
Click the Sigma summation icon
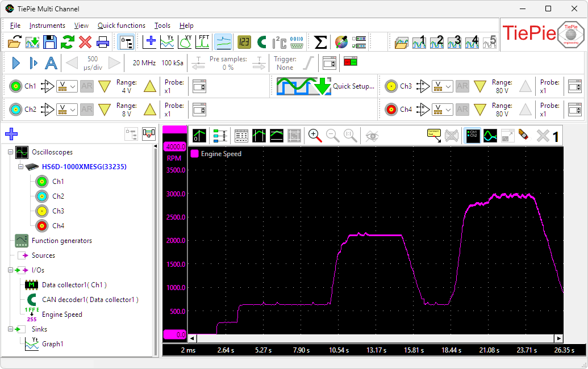click(320, 42)
